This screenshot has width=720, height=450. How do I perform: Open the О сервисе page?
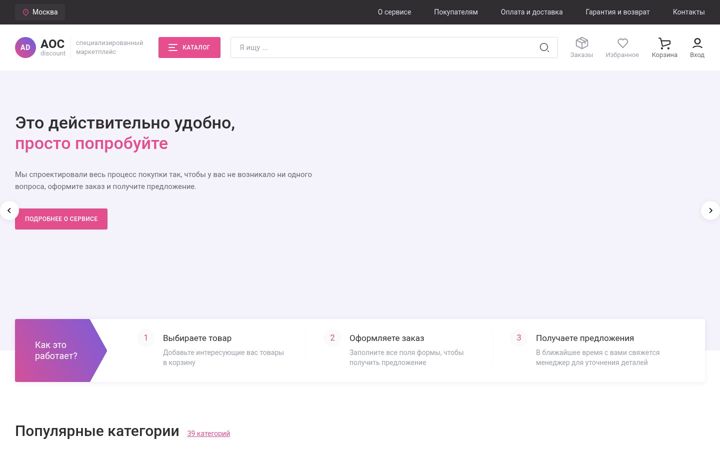(x=394, y=12)
